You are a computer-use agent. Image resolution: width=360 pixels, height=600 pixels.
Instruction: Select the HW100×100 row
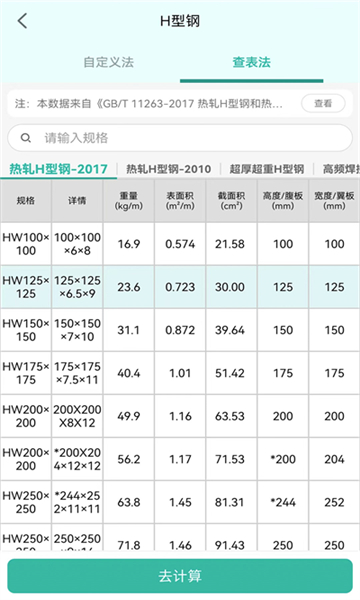click(180, 244)
